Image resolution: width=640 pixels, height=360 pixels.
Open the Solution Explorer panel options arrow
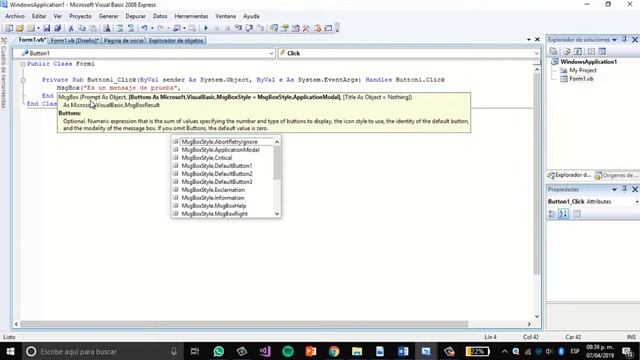614,40
